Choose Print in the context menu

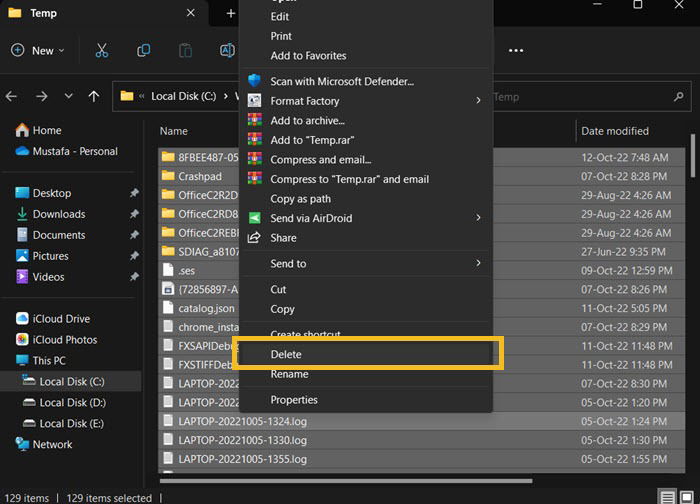tap(366, 36)
